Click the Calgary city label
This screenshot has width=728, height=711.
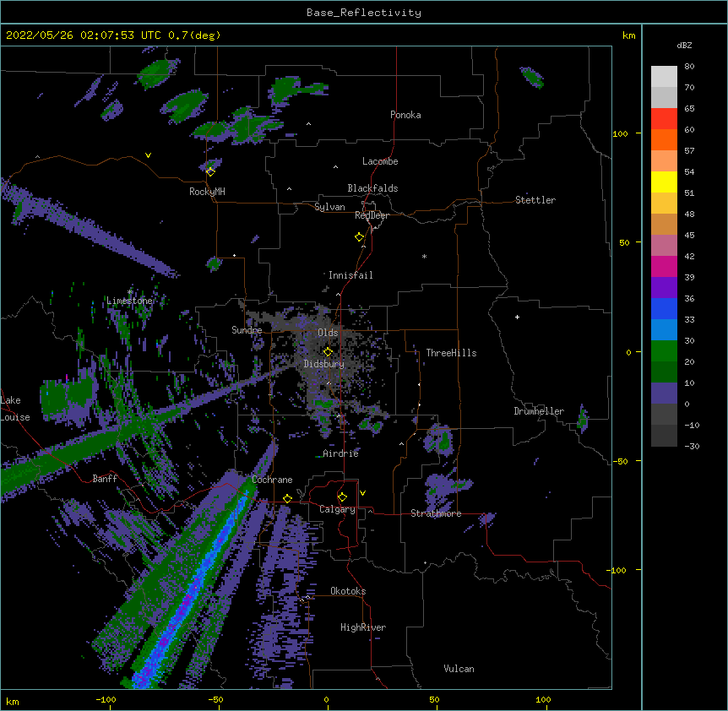(337, 509)
